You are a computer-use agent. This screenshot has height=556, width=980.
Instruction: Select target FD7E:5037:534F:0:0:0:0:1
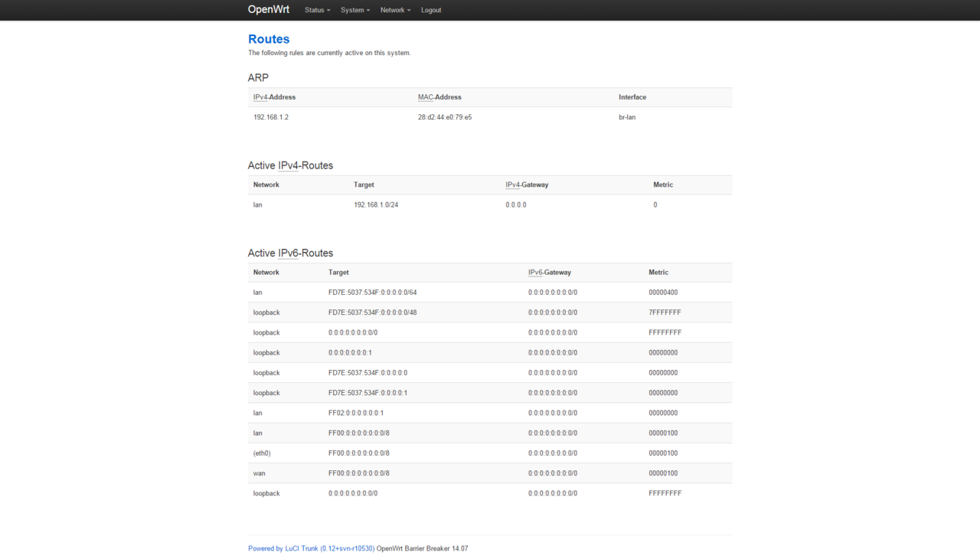coord(368,393)
